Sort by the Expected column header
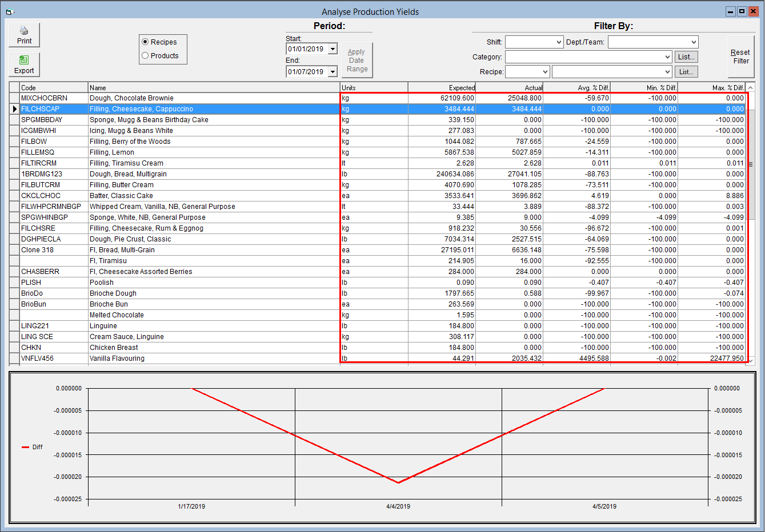 tap(442, 87)
